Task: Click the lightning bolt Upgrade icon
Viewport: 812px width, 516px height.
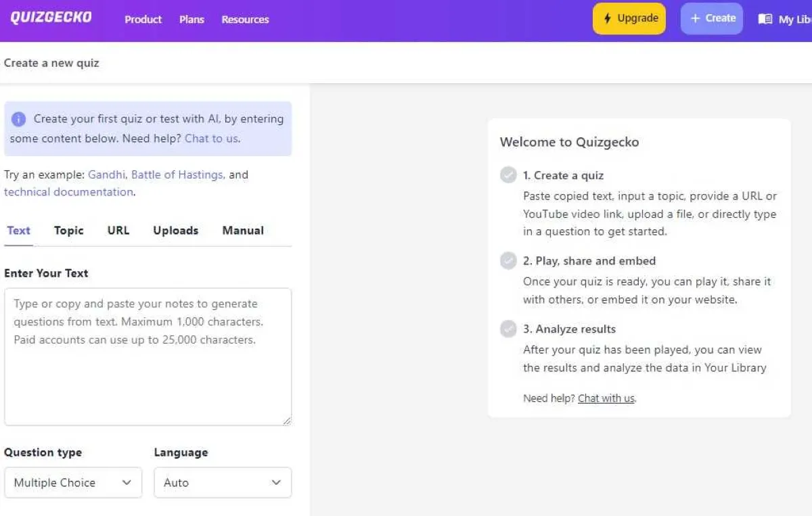Action: [x=608, y=19]
